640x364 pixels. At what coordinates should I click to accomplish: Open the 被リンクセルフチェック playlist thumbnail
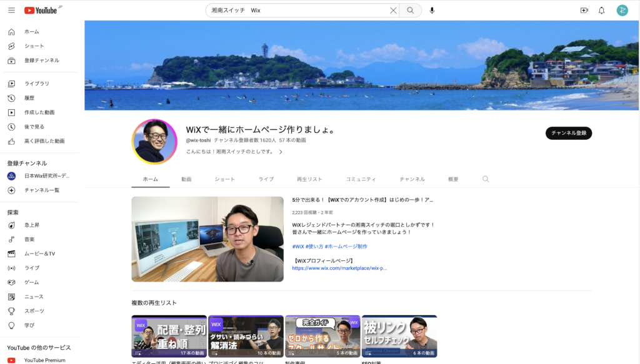point(399,337)
